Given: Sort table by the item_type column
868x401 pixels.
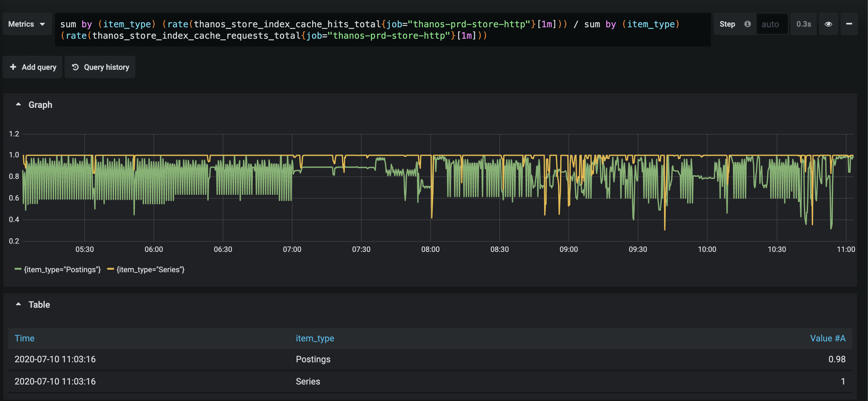Looking at the screenshot, I should (x=315, y=338).
